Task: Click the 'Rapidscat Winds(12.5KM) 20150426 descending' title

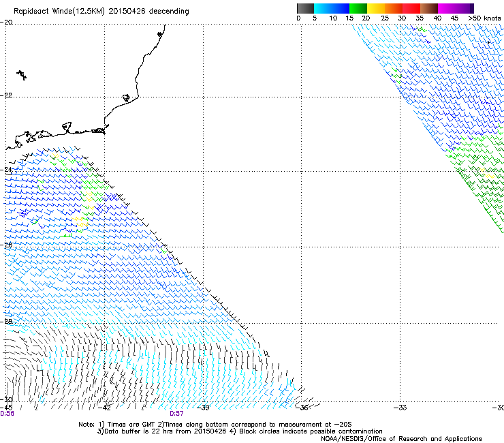Action: tap(101, 12)
